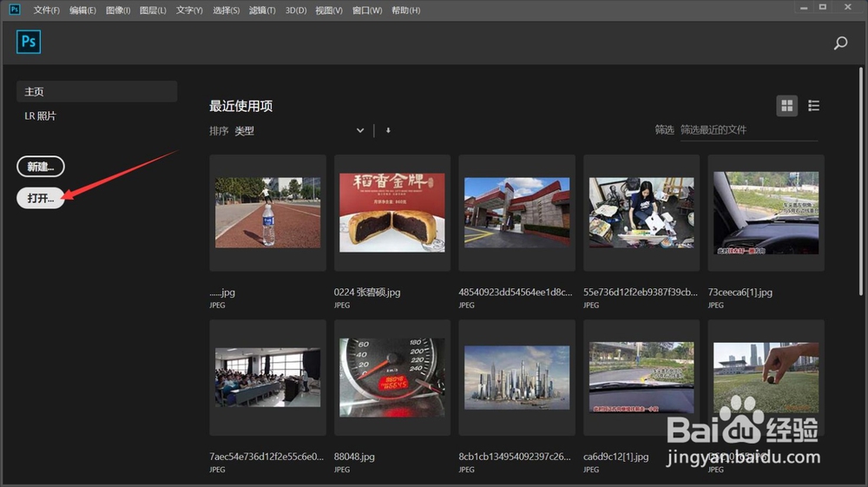Open the 图层(L) menu

(153, 10)
